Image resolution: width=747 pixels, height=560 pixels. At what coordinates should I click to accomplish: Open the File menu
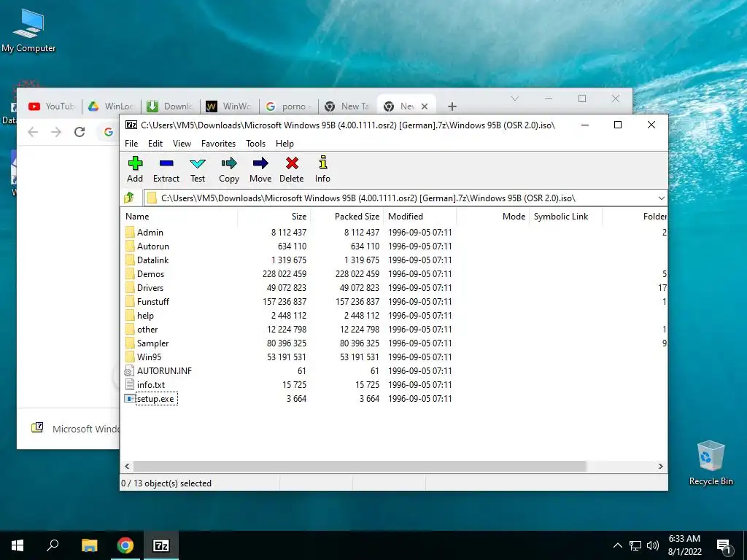click(131, 144)
